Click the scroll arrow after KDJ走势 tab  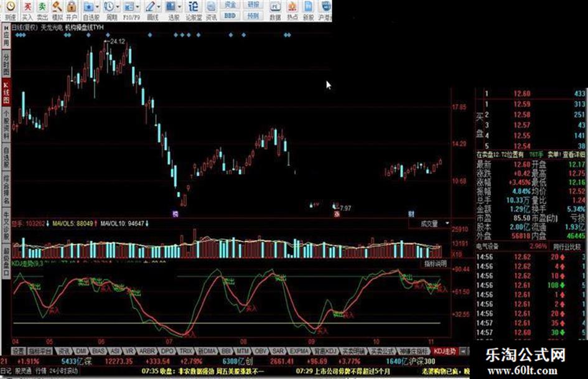click(x=463, y=351)
